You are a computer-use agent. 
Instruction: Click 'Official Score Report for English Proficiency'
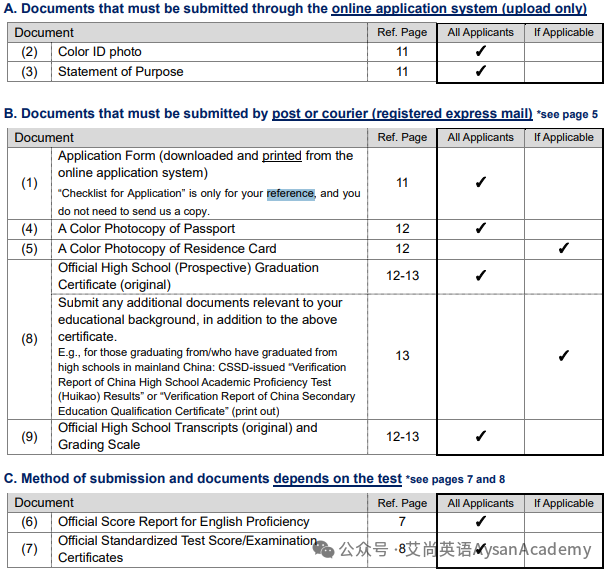click(x=184, y=522)
